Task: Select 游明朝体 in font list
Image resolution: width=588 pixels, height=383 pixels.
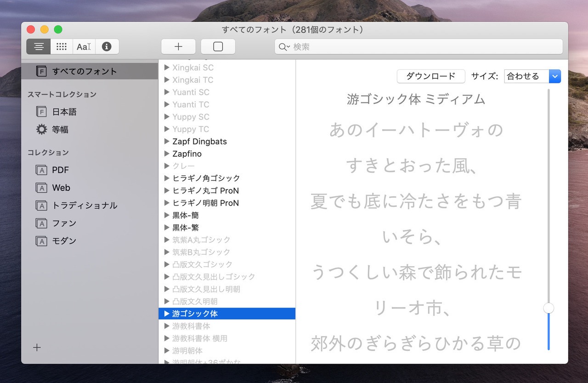Action: (x=227, y=351)
